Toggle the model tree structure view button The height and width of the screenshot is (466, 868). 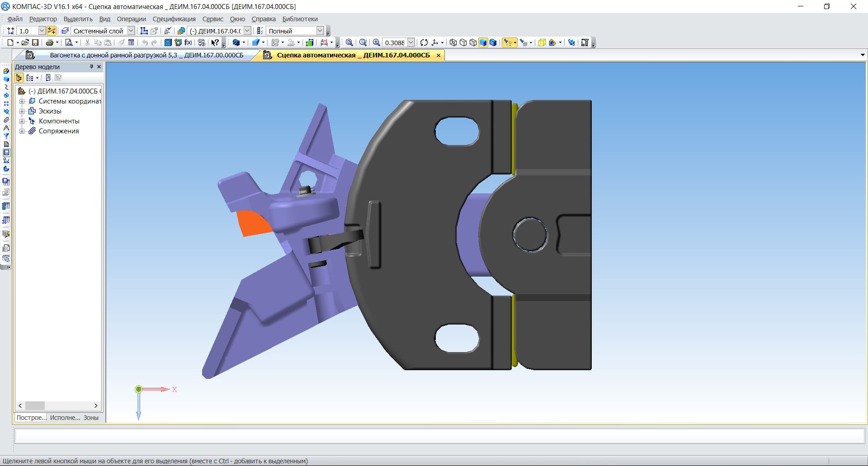tap(19, 78)
